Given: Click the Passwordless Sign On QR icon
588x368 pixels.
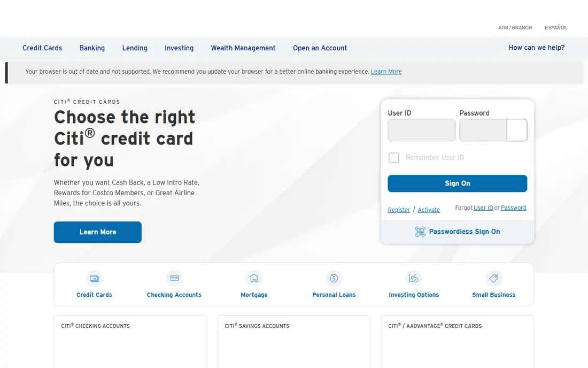Looking at the screenshot, I should 420,232.
